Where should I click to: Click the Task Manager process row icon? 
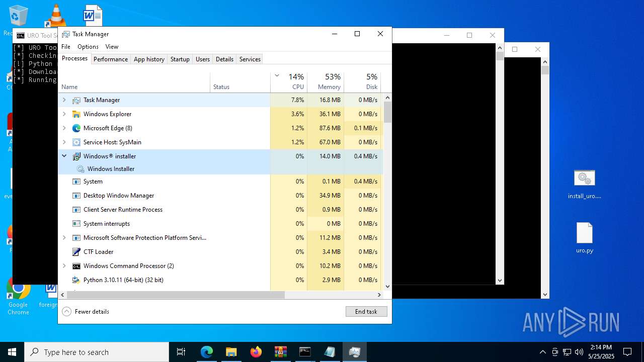(76, 100)
